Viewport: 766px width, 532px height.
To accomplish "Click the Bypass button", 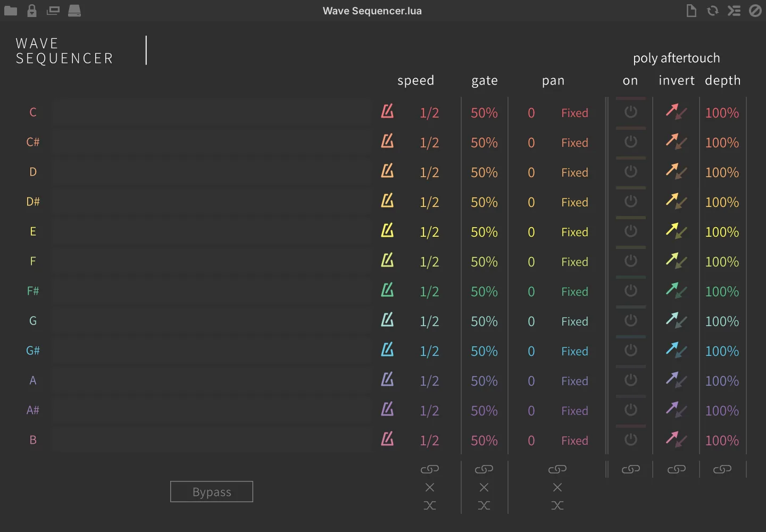I will click(212, 492).
